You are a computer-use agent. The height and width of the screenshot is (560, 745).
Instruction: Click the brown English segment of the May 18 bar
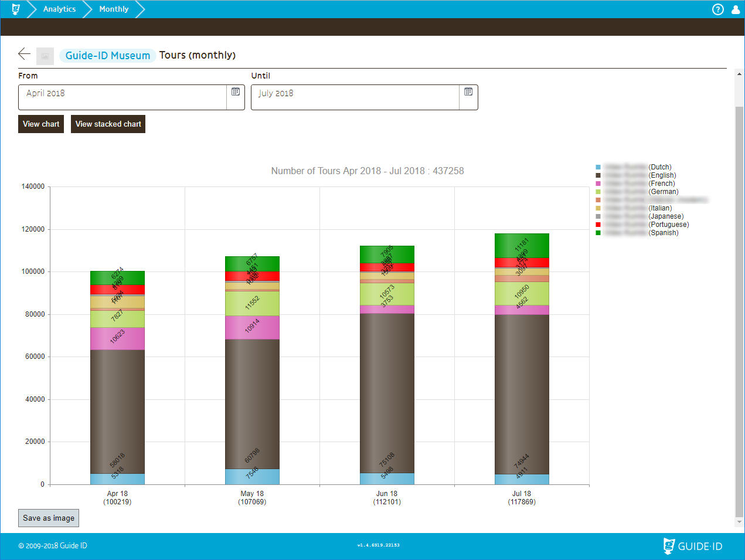point(252,404)
